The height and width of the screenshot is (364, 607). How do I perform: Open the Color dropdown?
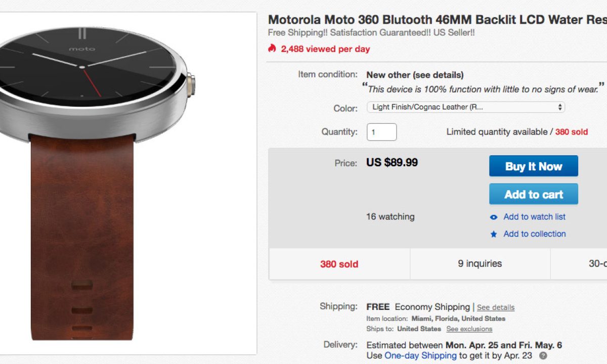465,107
